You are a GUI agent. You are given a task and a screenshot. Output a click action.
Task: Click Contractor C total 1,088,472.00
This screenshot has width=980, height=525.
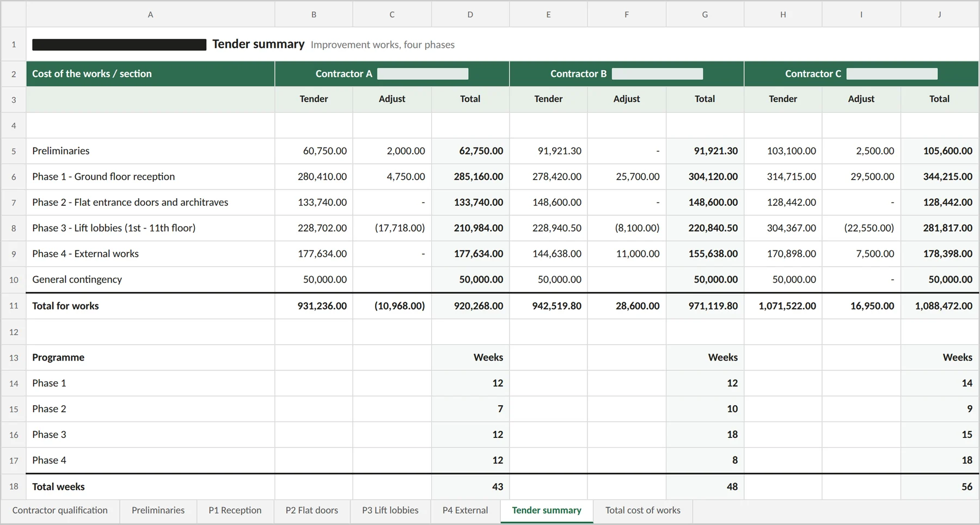click(x=940, y=306)
